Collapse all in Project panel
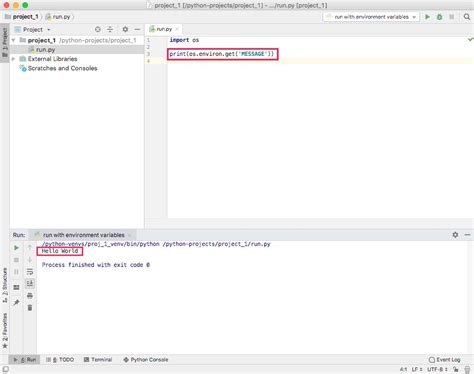Viewport: 474px width, 374px height. tap(110, 29)
